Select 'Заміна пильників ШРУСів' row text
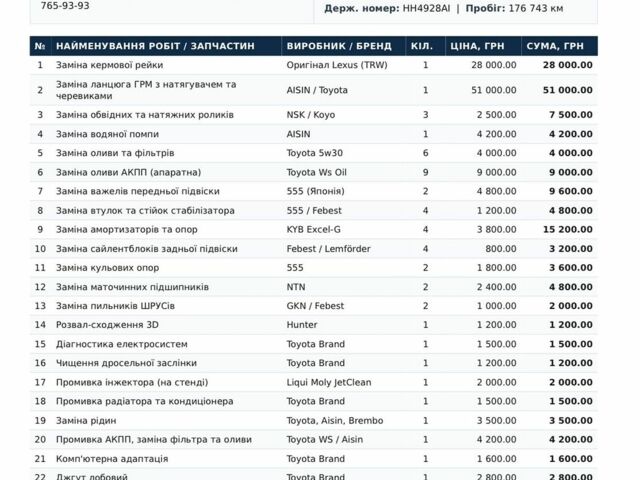 pyautogui.click(x=115, y=306)
